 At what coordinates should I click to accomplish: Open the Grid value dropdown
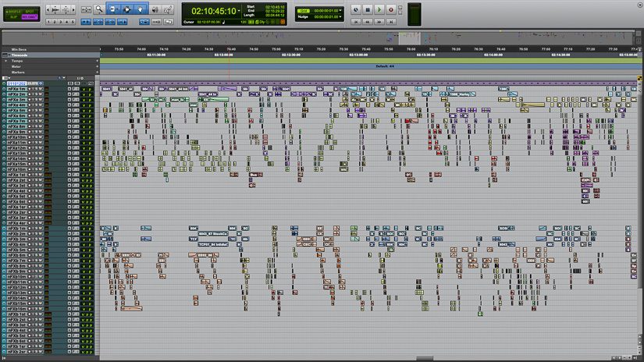(341, 11)
